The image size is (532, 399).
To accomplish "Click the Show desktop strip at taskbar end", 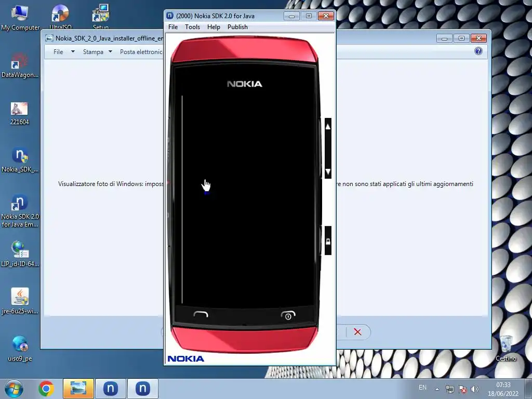I will (528, 389).
